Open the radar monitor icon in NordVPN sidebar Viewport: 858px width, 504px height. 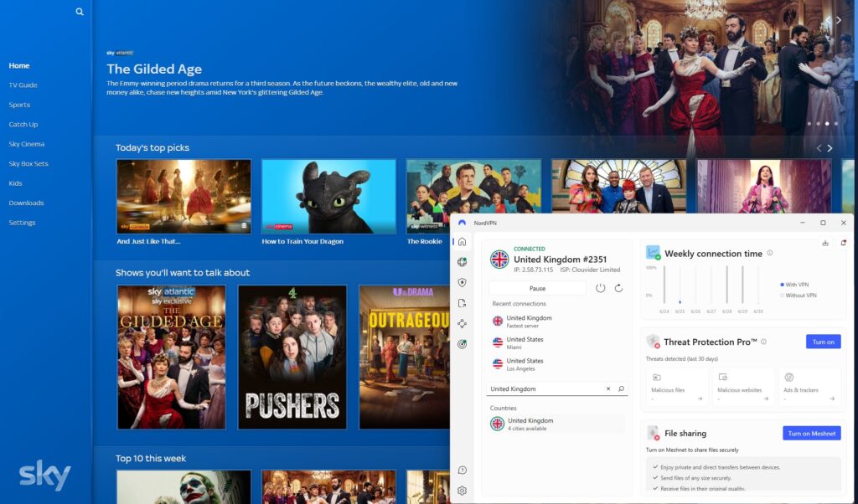click(462, 344)
